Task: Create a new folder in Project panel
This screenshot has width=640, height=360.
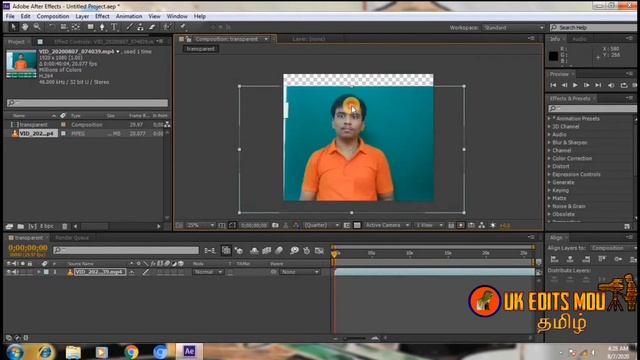Action: click(20, 226)
